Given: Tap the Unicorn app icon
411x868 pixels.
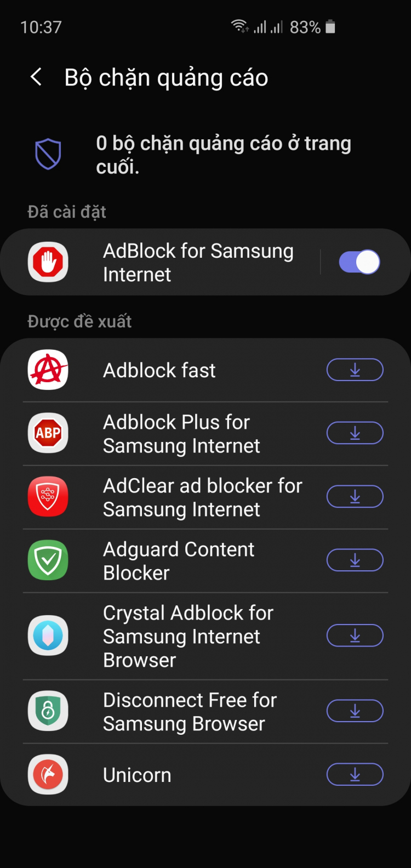Looking at the screenshot, I should pyautogui.click(x=48, y=775).
